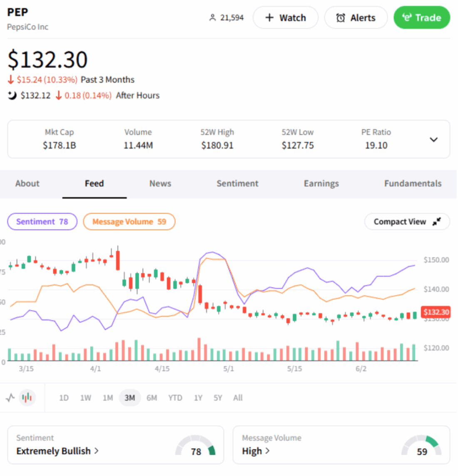Switch to Compact View
Image resolution: width=458 pixels, height=476 pixels.
pyautogui.click(x=407, y=222)
